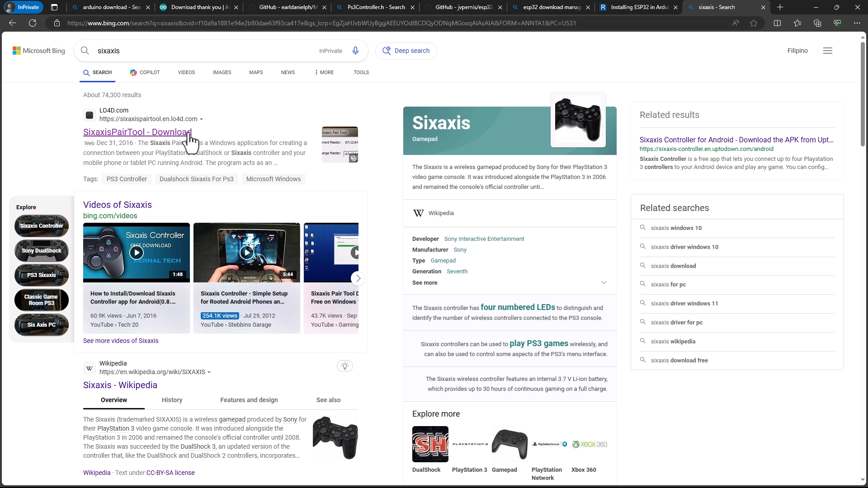Open Sixaxis Controller for Android related result
This screenshot has height=488, width=868.
pyautogui.click(x=736, y=140)
